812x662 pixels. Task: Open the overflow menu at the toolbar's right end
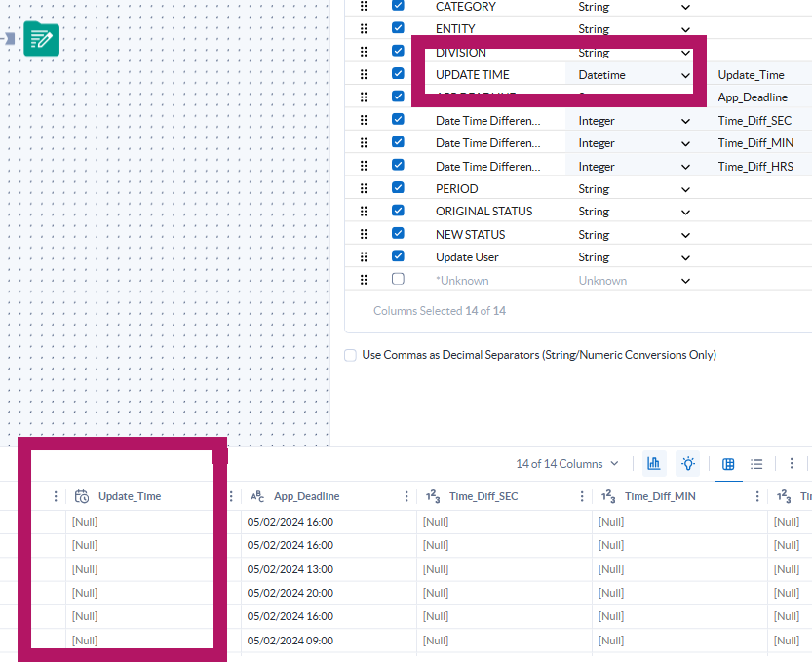coord(793,463)
